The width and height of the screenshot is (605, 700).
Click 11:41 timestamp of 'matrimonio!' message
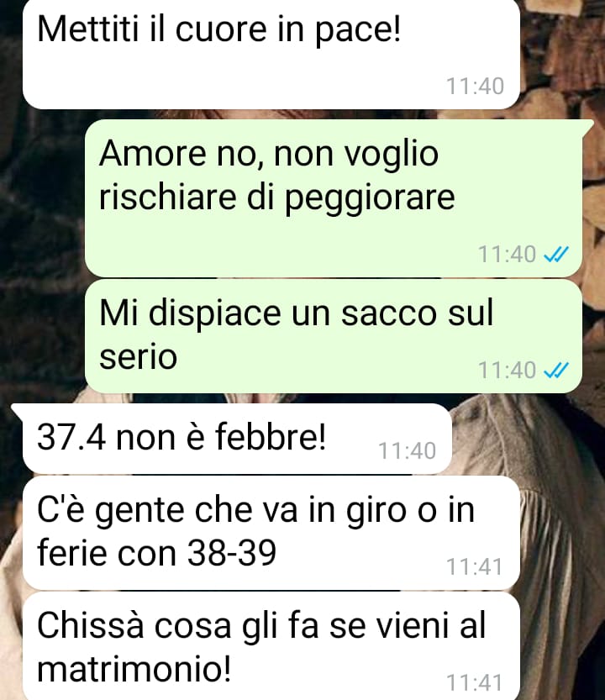click(475, 682)
